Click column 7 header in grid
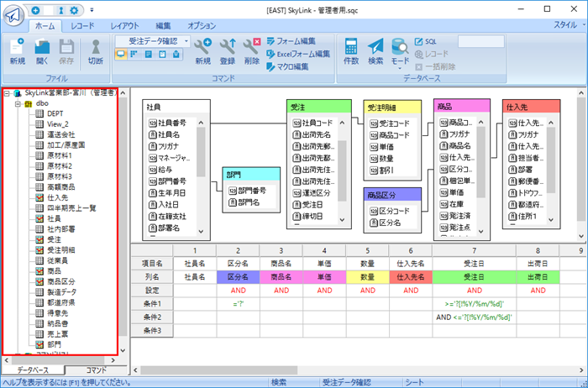This screenshot has height=388, width=588. click(x=474, y=251)
